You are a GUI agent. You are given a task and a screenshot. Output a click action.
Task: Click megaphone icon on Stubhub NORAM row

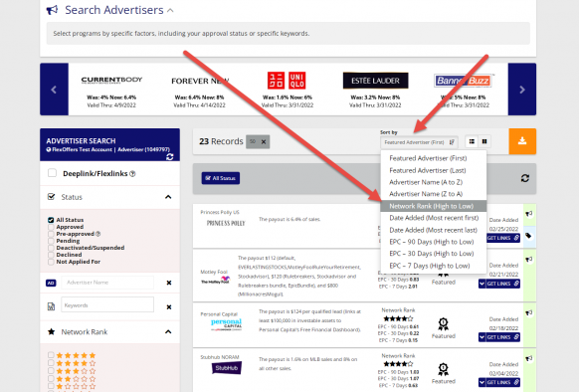[x=529, y=358]
